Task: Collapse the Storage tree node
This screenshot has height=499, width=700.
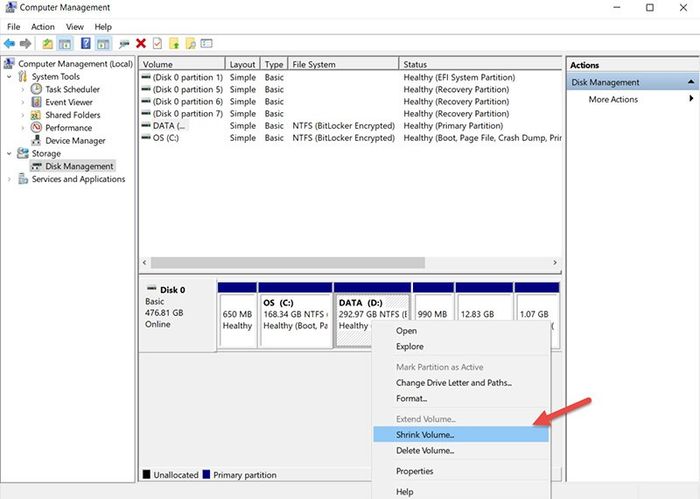Action: coord(9,154)
